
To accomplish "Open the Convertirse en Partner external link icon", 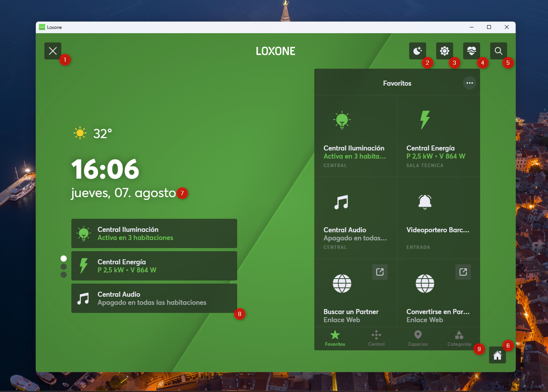I will point(463,272).
